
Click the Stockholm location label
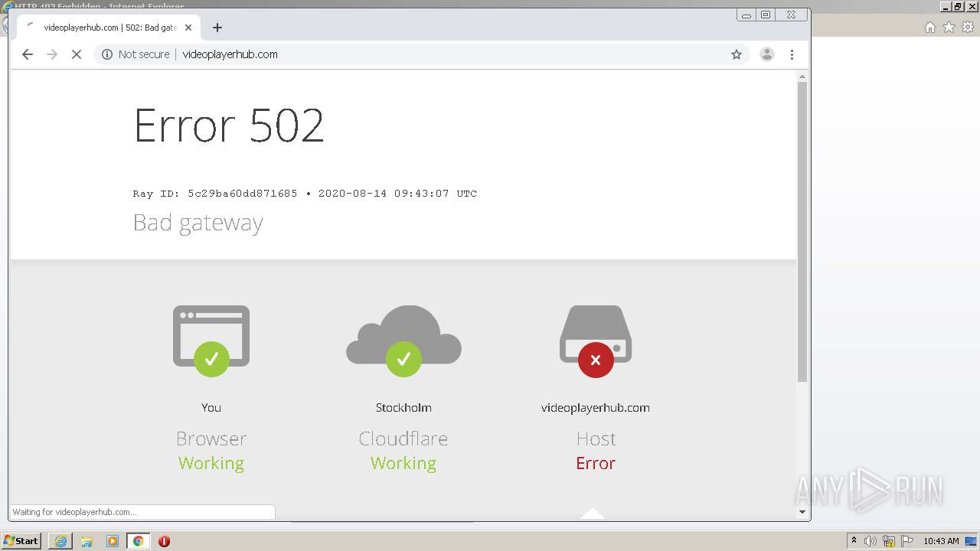coord(403,408)
